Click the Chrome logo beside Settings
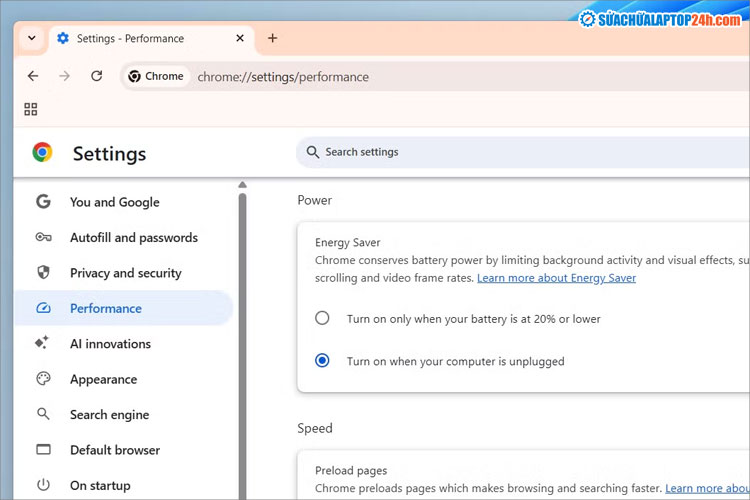 [43, 152]
